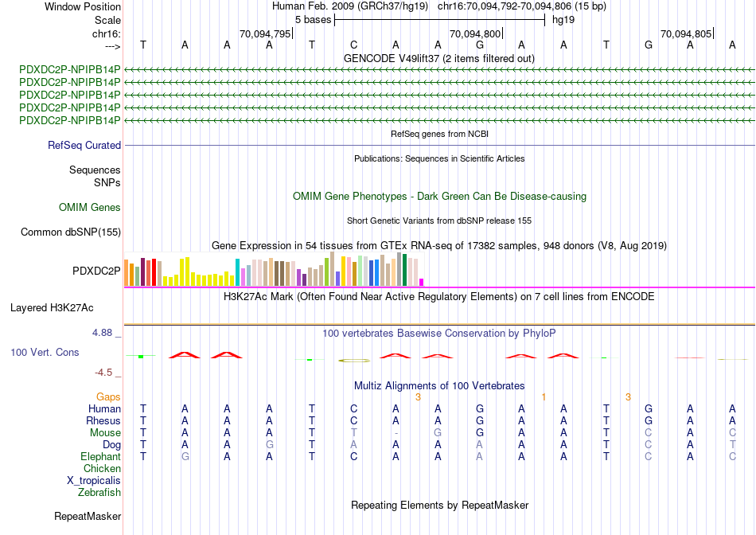Viewport: 756px width, 535px height.
Task: Open 'Short Genetic Variants from dbSNP release 155'
Action: tap(439, 221)
